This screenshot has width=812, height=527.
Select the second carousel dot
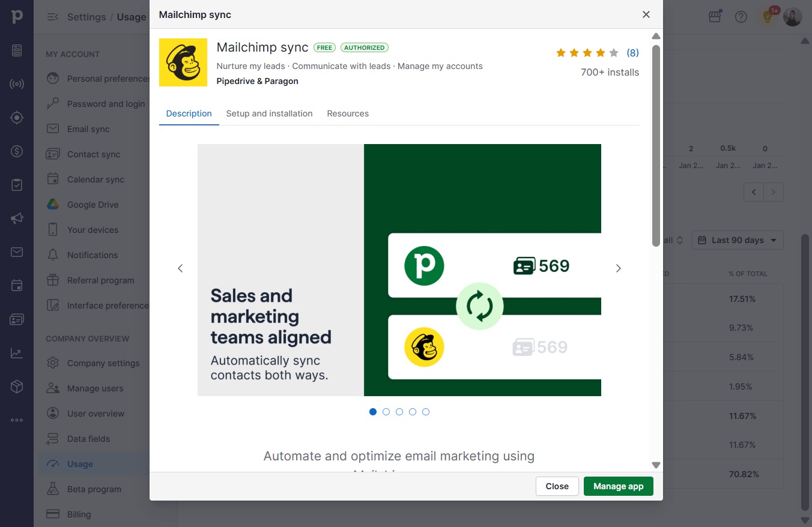point(386,412)
